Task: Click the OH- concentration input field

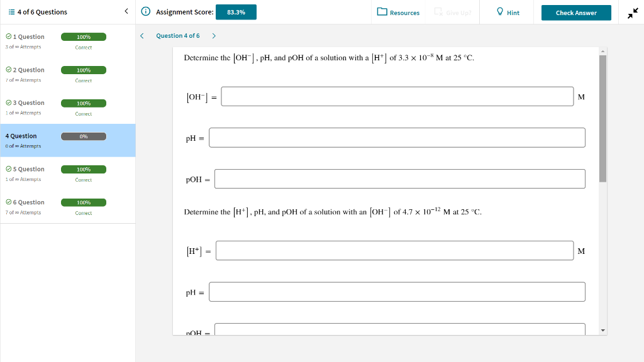Action: (396, 96)
